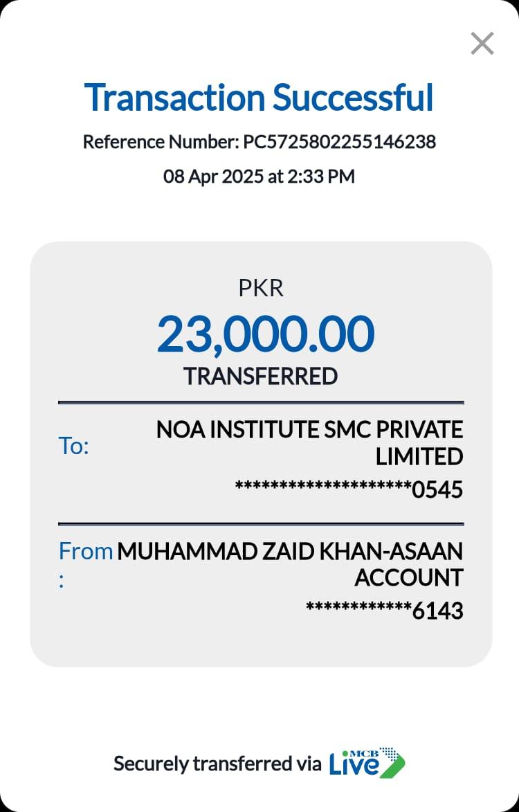Viewport: 519px width, 812px height.
Task: Close the transaction receipt with X icon
Action: [482, 44]
